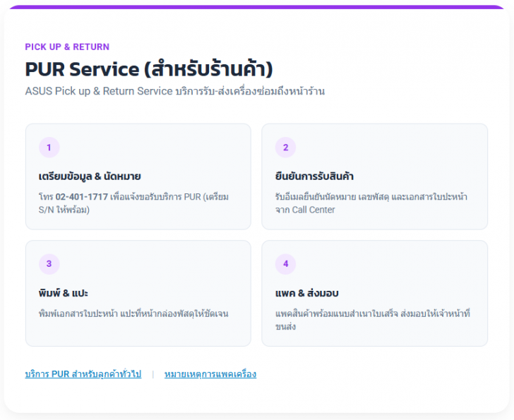
Task: Click the 'รับอีเมลยืนยันนัดหมาย' description text
Action: pyautogui.click(x=371, y=203)
